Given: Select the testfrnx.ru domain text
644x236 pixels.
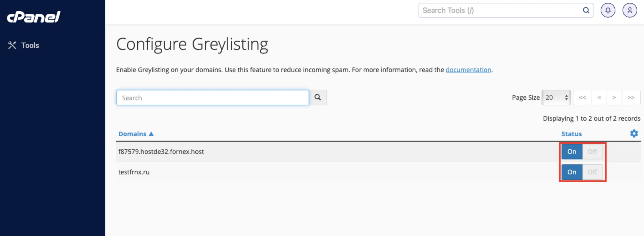Looking at the screenshot, I should 134,172.
